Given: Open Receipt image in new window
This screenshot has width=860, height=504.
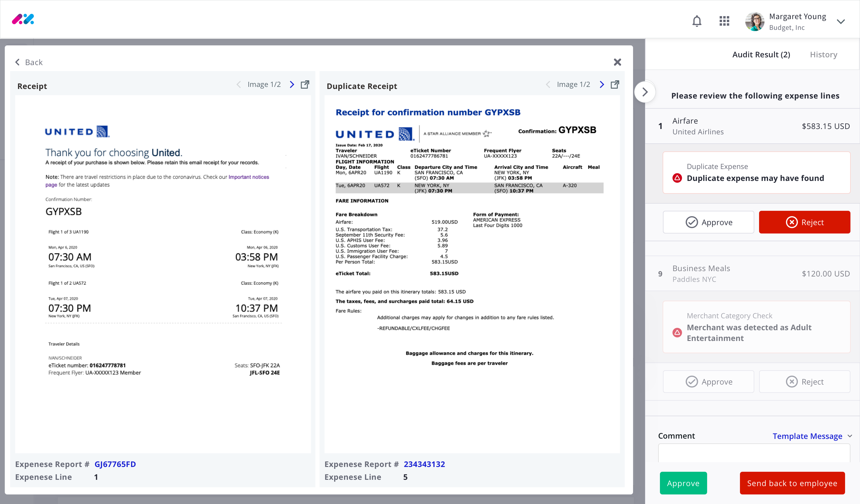Looking at the screenshot, I should click(x=305, y=84).
